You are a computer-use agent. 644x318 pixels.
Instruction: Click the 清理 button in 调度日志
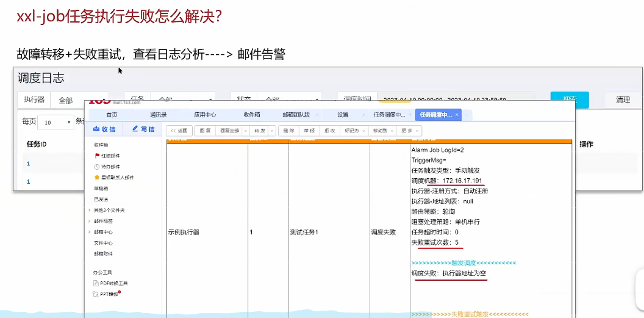point(623,100)
